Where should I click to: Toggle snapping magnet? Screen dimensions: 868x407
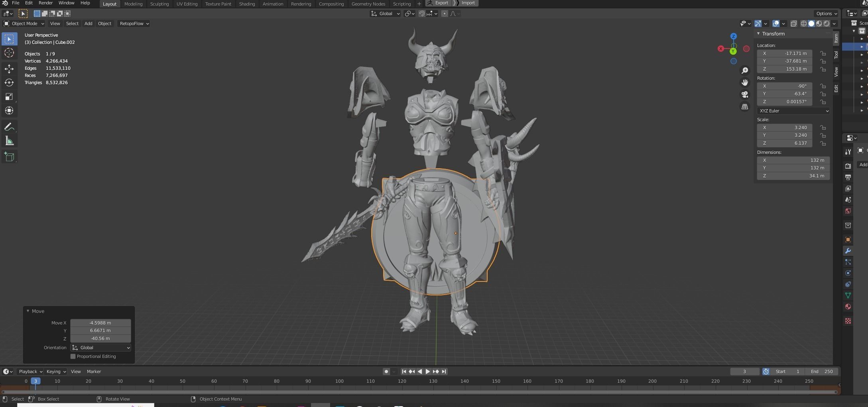[x=421, y=14]
